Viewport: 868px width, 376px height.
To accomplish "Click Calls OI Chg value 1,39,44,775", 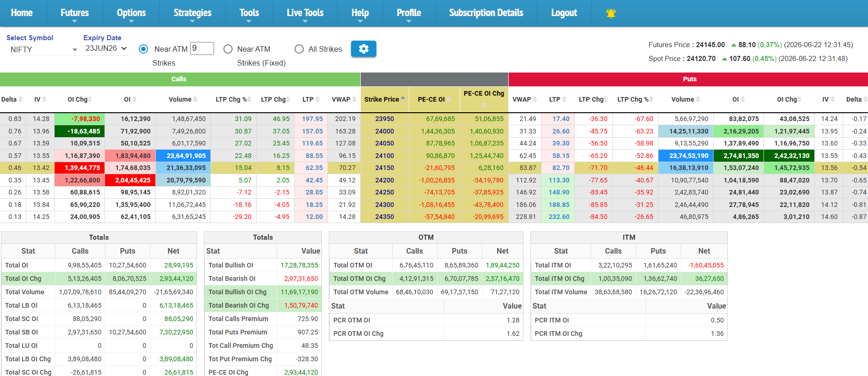I will (80, 168).
